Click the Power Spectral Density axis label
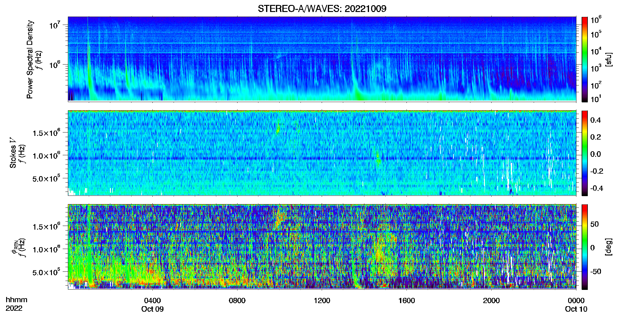Image resolution: width=644 pixels, height=332 pixels. pyautogui.click(x=30, y=59)
